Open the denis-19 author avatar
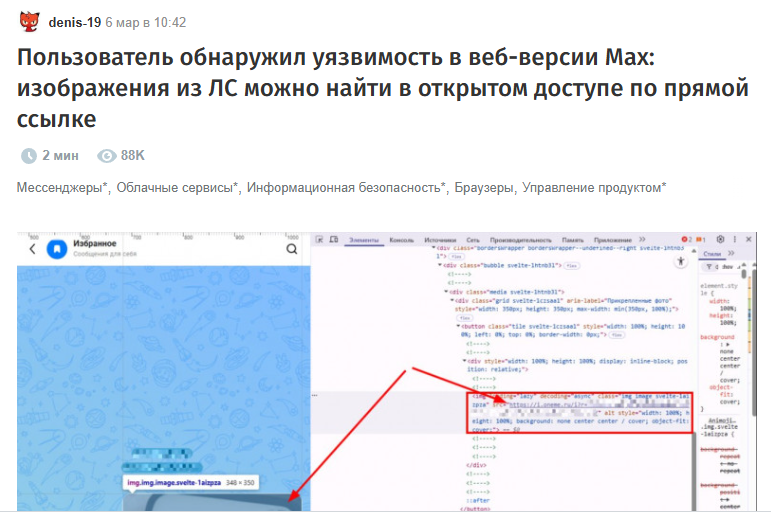The height and width of the screenshot is (520, 771). (30, 22)
